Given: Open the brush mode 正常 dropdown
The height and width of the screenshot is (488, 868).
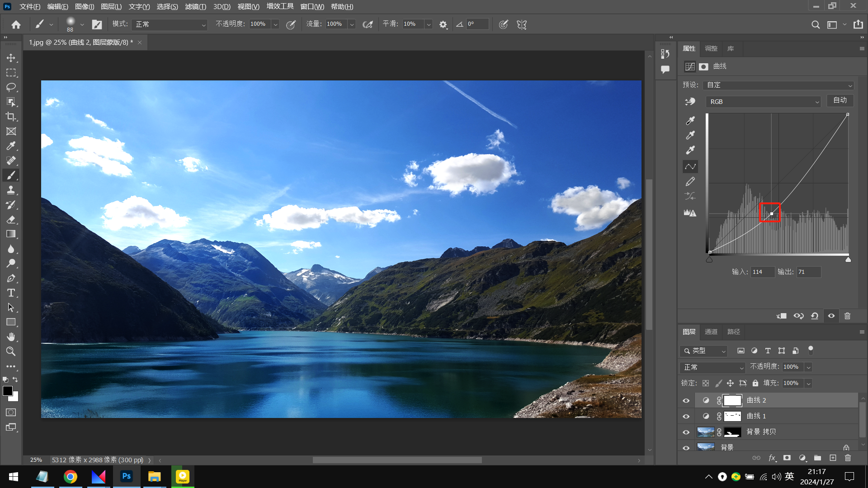Looking at the screenshot, I should [170, 24].
